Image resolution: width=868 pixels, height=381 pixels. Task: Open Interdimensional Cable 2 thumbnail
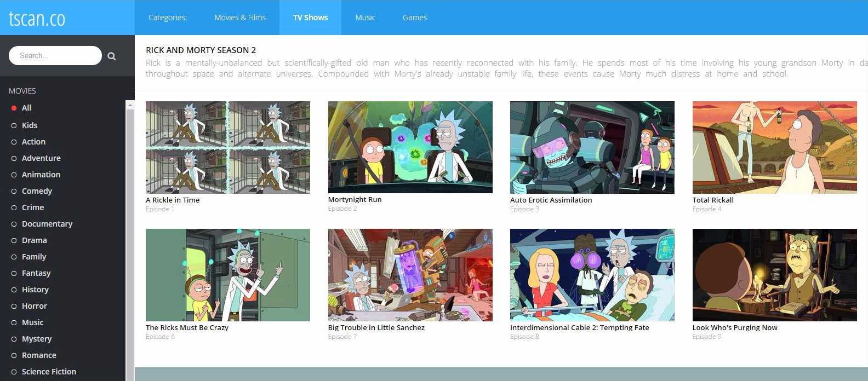pos(592,275)
